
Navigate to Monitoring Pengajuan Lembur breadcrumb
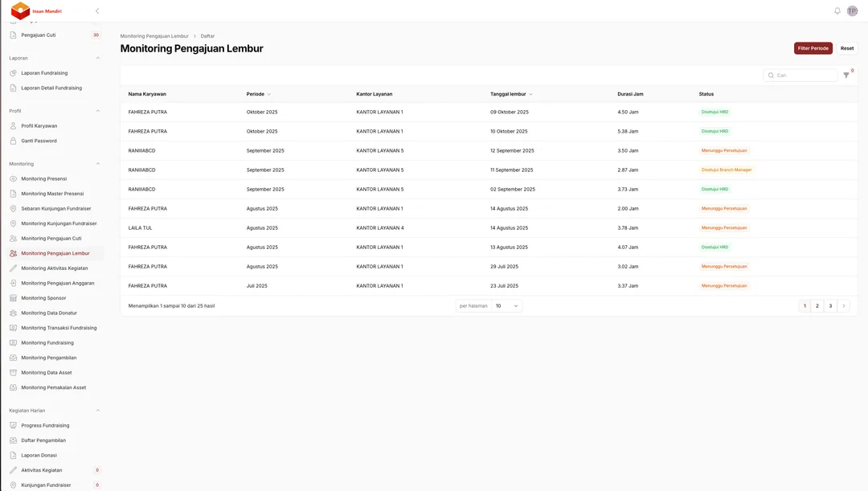point(154,35)
